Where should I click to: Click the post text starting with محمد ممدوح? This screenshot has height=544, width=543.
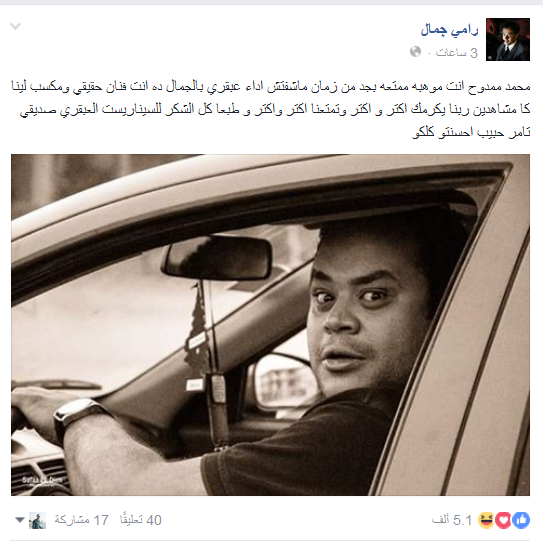pos(271,109)
